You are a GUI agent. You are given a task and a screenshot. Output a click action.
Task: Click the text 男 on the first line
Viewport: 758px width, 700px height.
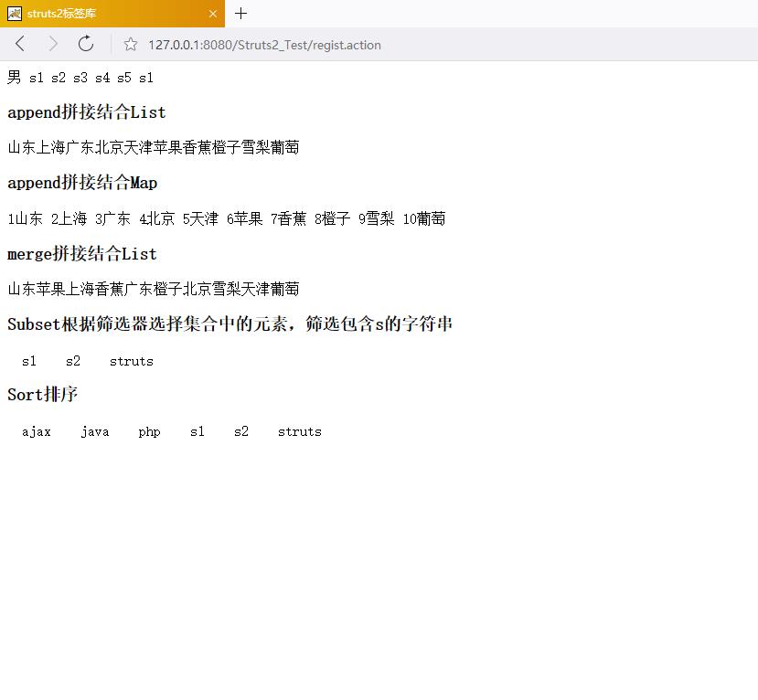(x=14, y=78)
